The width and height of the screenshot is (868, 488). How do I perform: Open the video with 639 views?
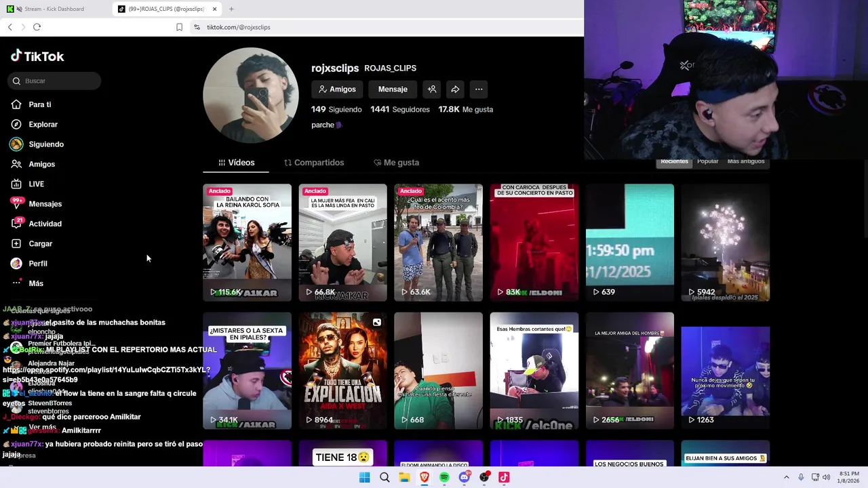tap(630, 243)
